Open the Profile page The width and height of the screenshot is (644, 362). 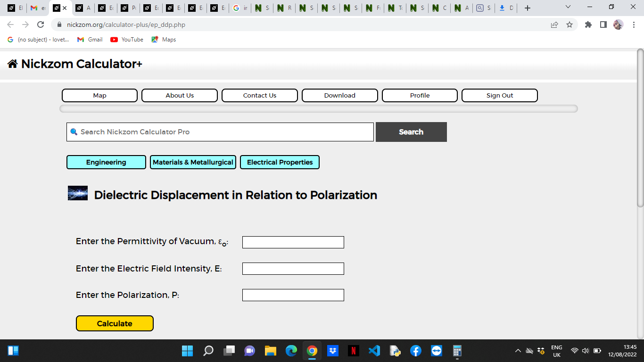point(420,95)
